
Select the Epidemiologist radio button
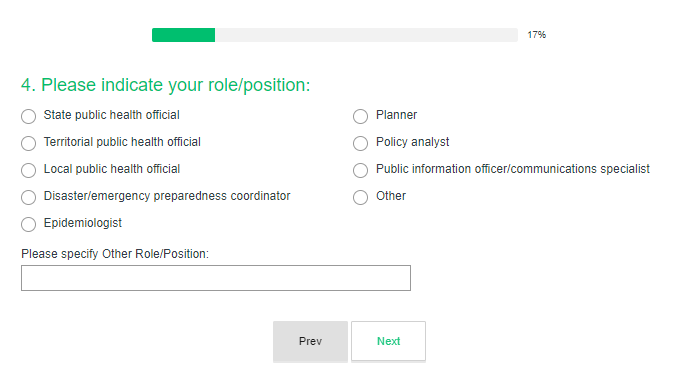pyautogui.click(x=28, y=224)
